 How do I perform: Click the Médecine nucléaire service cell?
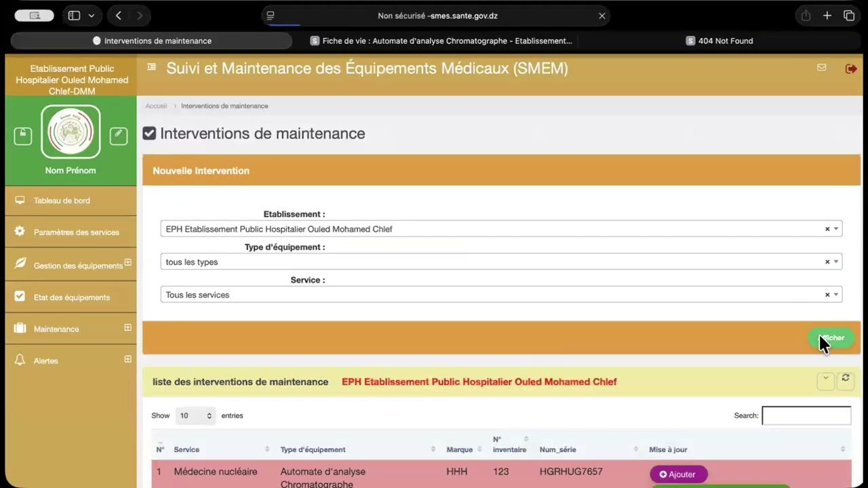click(x=216, y=472)
